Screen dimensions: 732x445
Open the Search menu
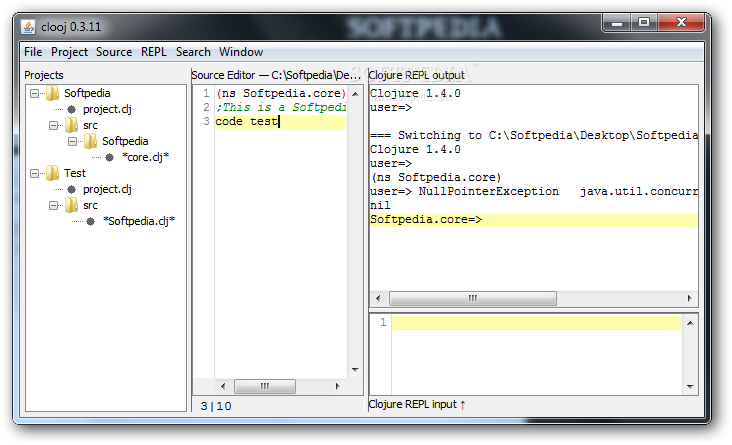[x=193, y=52]
